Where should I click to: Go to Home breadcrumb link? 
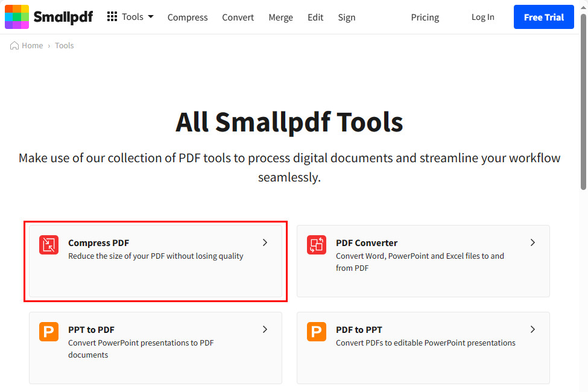tap(32, 45)
